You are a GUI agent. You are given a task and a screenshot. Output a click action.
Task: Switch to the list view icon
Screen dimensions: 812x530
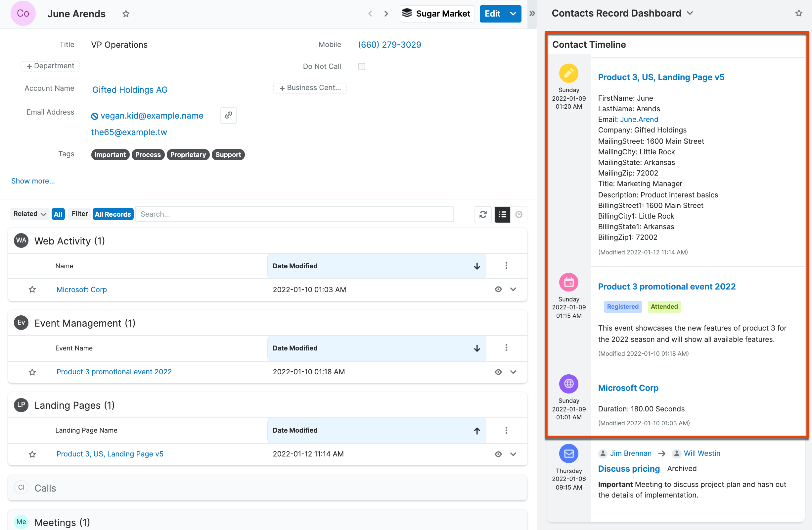click(x=502, y=214)
